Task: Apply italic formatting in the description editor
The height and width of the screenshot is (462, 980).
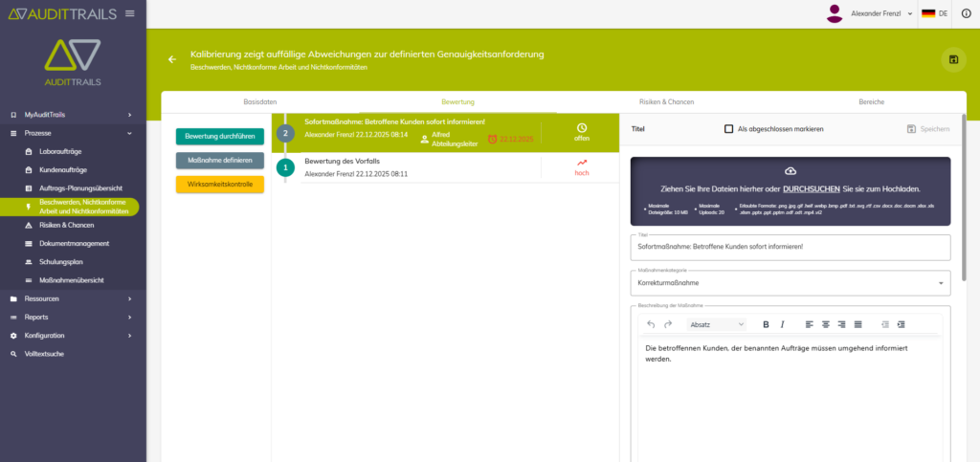Action: pyautogui.click(x=782, y=324)
